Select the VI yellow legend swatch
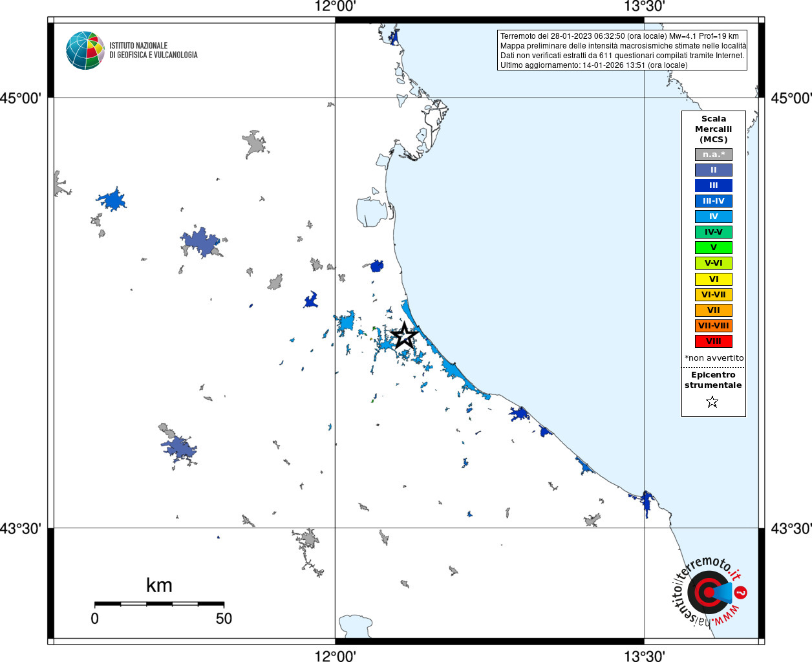Viewport: 812px width, 662px height. (714, 279)
